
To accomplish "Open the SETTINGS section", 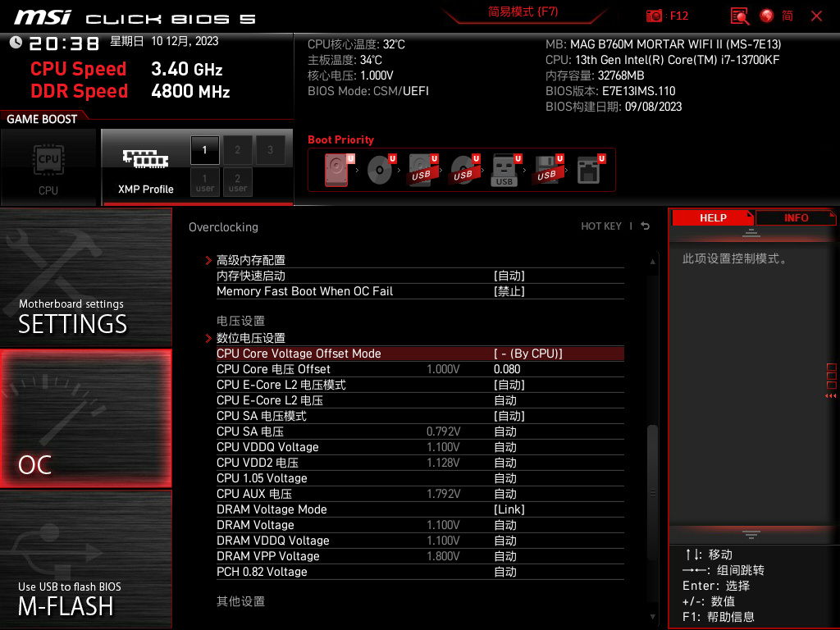I will click(x=85, y=277).
